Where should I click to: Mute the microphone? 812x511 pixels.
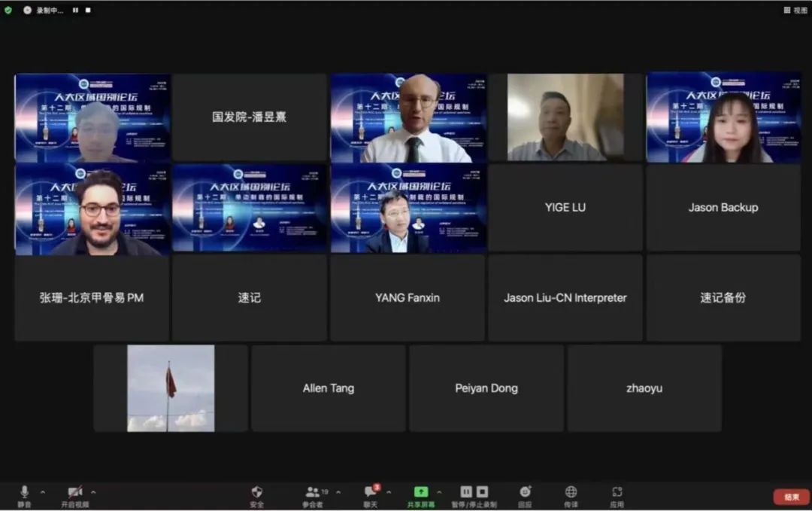(24, 492)
